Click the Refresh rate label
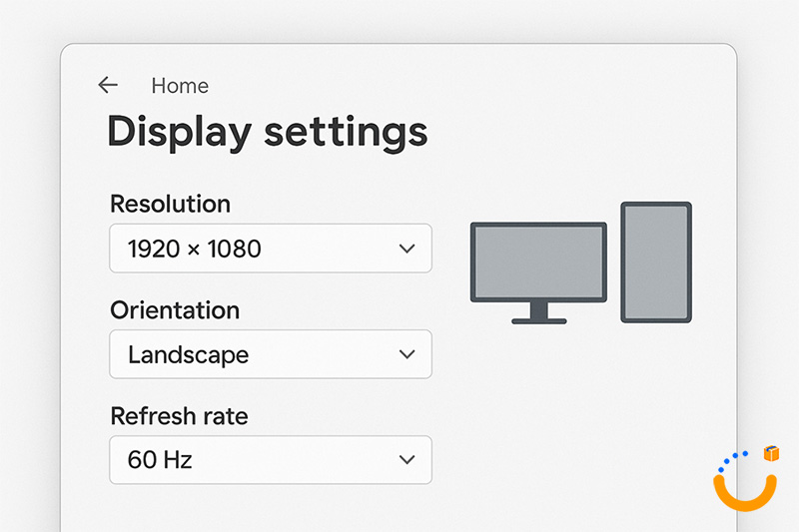The width and height of the screenshot is (799, 532). (x=179, y=415)
